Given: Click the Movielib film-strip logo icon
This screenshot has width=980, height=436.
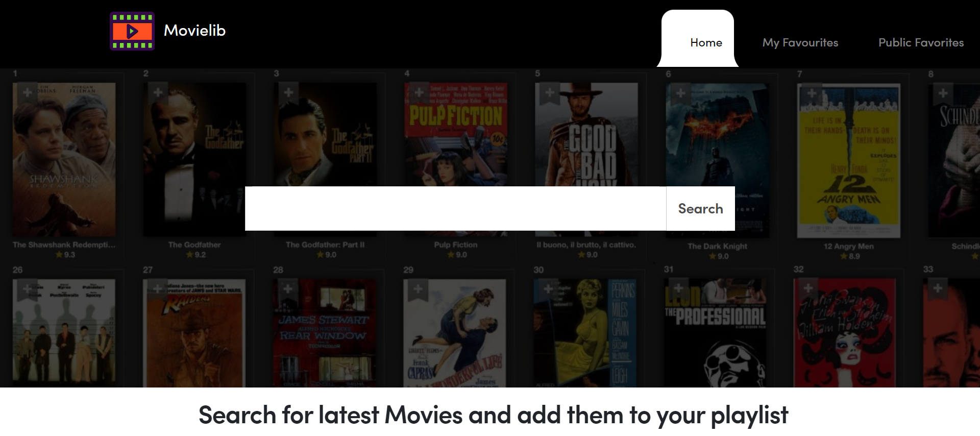Looking at the screenshot, I should [132, 31].
